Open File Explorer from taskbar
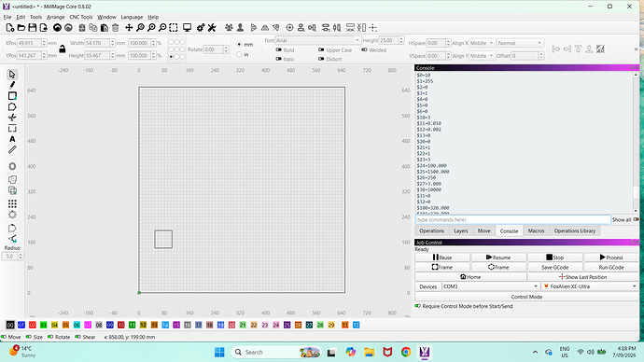Screen dimensions: 644x362 pos(369,352)
